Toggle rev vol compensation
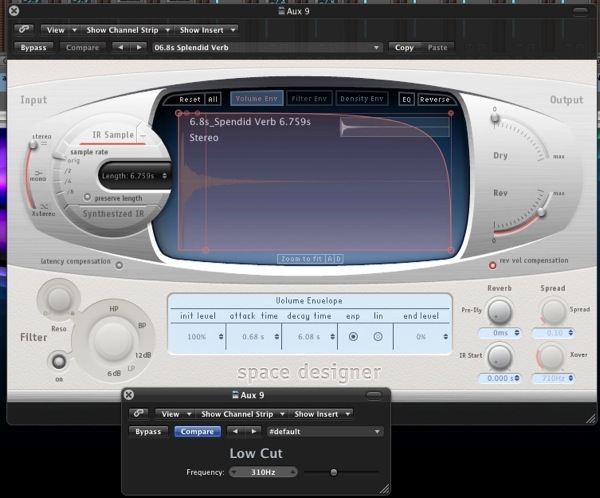 point(492,265)
